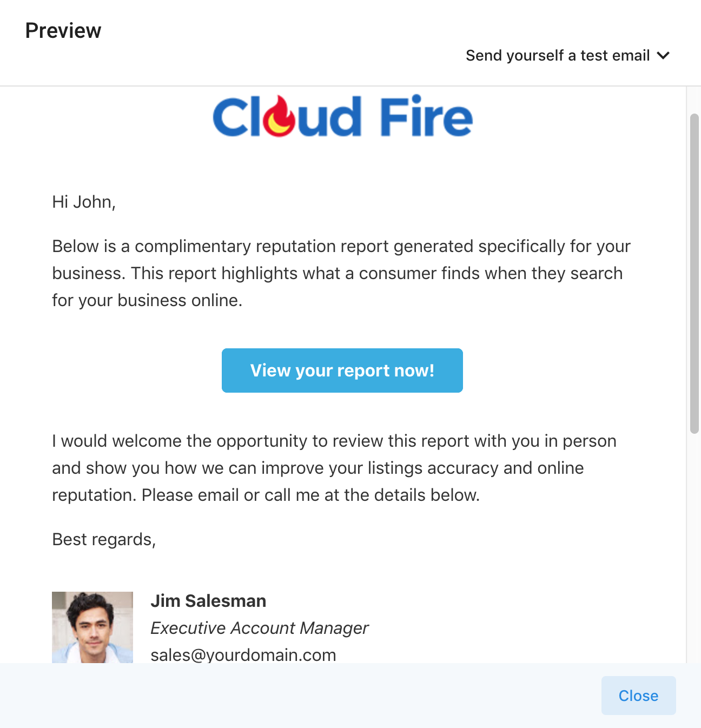The height and width of the screenshot is (728, 701).
Task: Click the complimentary reputation report paragraph
Action: coord(341,273)
